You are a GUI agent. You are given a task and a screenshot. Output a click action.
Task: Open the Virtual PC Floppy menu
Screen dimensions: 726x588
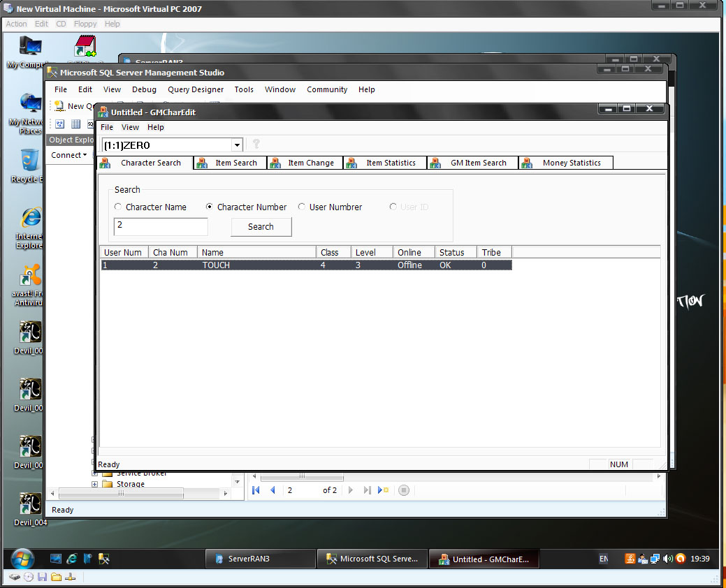coord(85,24)
